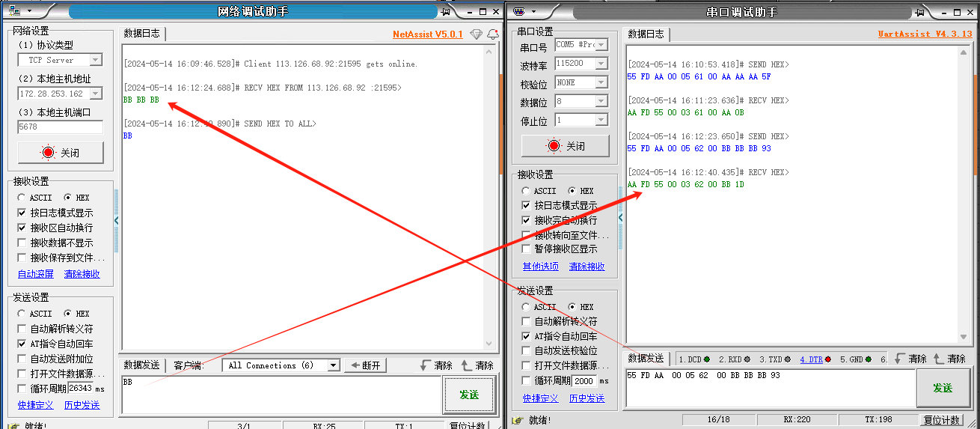Open the All Connections client dropdown
980x429 pixels.
(334, 365)
